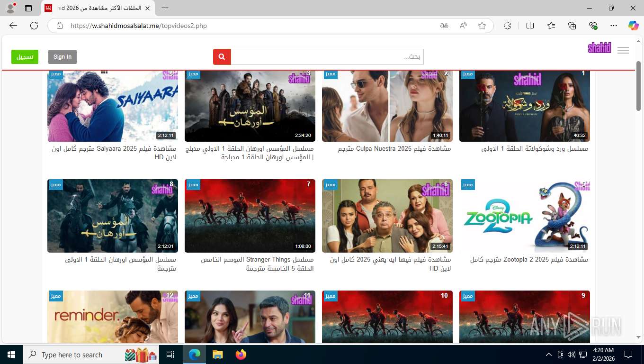Open title link Stranger Things الموسم الخامس
The width and height of the screenshot is (644, 364).
(257, 264)
